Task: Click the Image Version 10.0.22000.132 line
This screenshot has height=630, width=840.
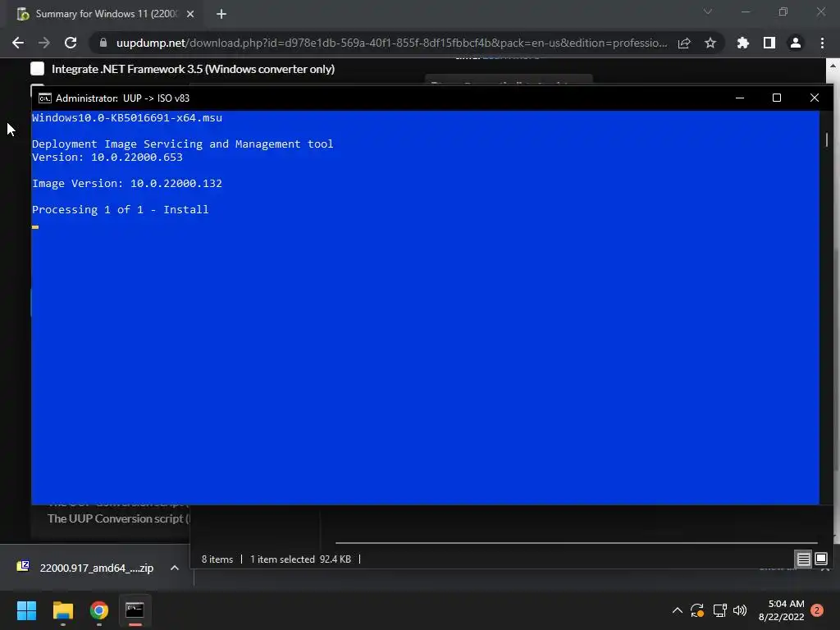Action: click(x=127, y=183)
